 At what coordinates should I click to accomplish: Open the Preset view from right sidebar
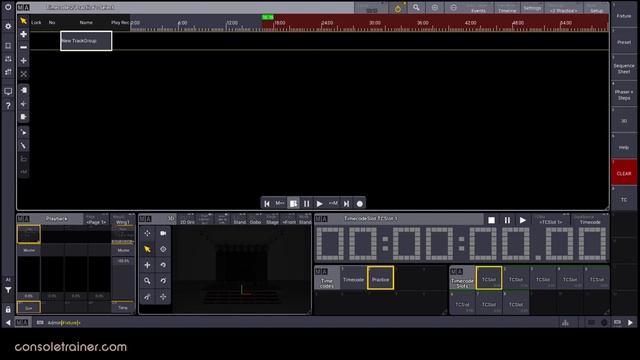pos(624,41)
